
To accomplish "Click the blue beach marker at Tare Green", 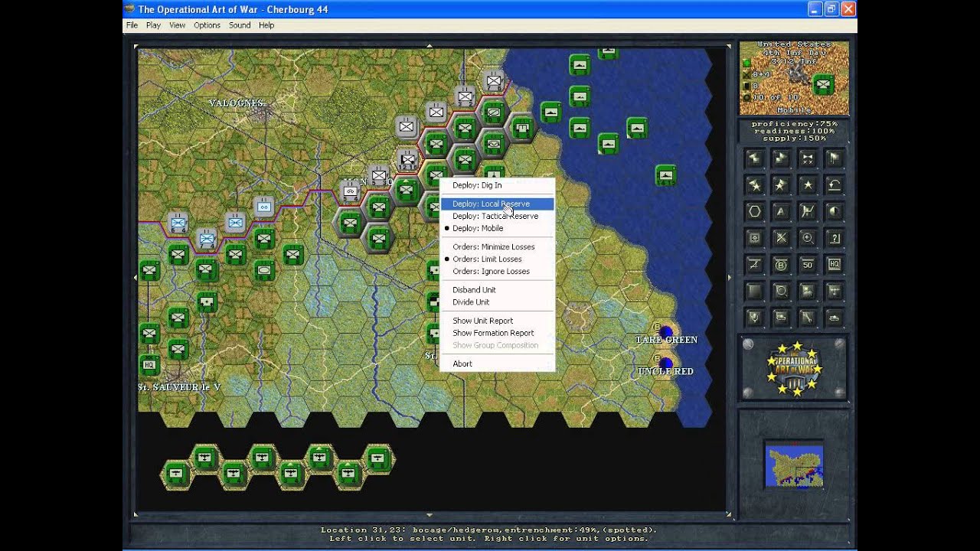I will coord(665,331).
